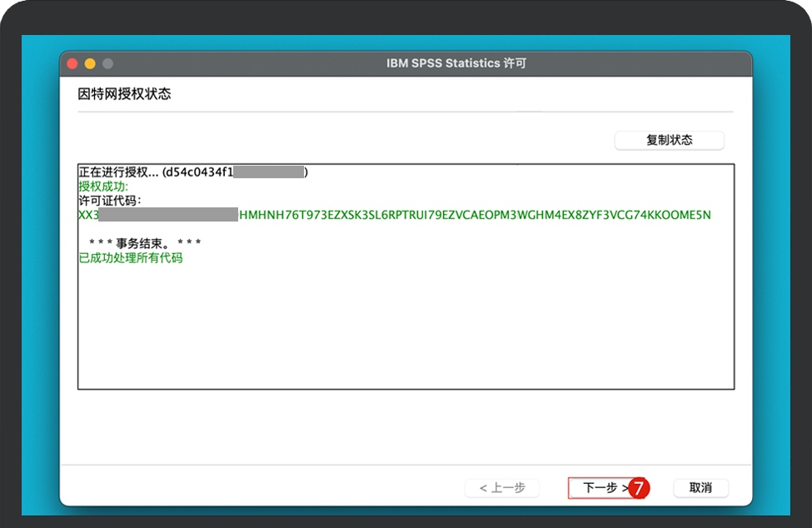Screen dimensions: 812x528
Task: Click the 取消 button
Action: click(x=700, y=488)
